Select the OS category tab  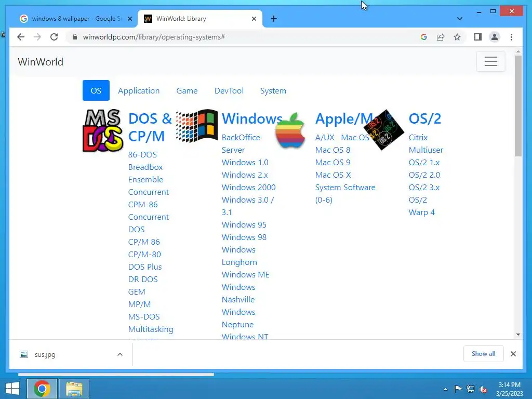pyautogui.click(x=96, y=90)
